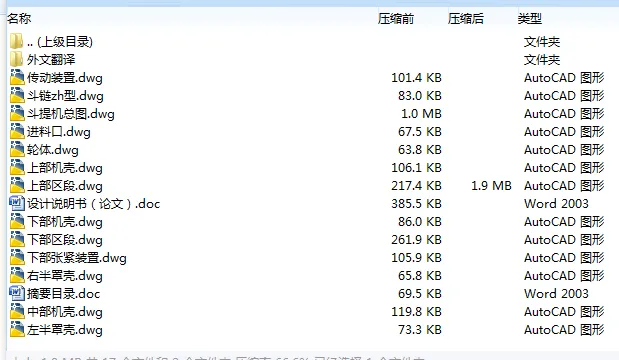Click the 217.4 KB size value
Image resolution: width=619 pixels, height=360 pixels.
click(x=416, y=186)
